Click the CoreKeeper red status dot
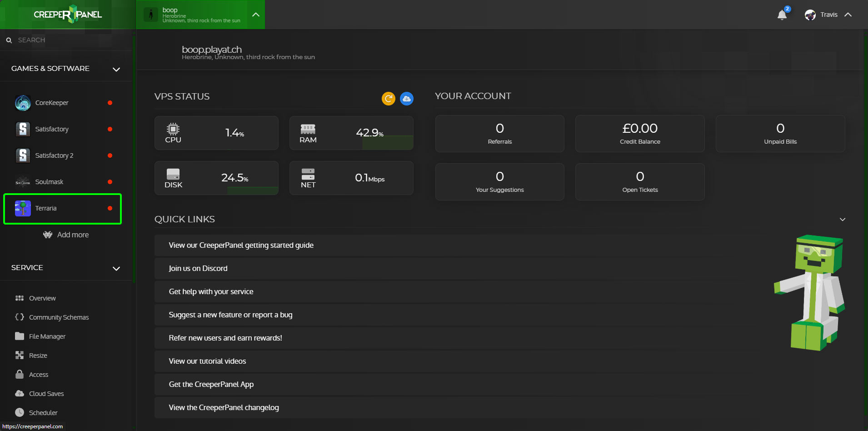Image resolution: width=868 pixels, height=431 pixels. tap(110, 103)
